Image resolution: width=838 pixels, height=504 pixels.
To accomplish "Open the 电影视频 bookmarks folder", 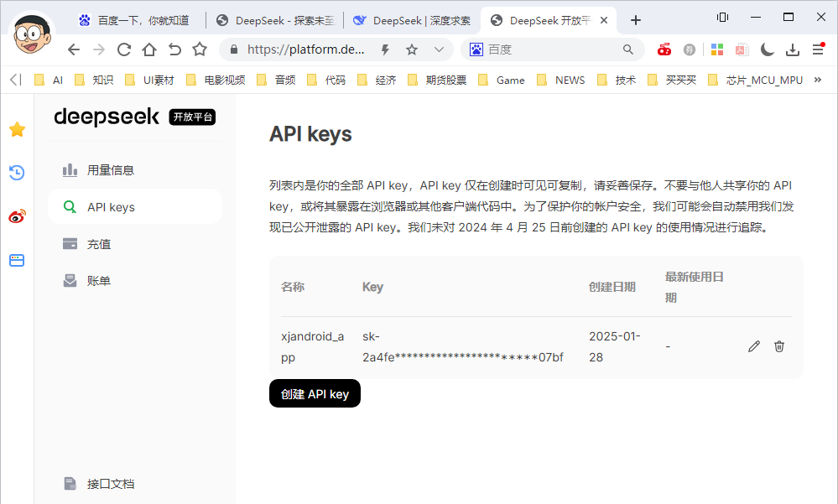I will pyautogui.click(x=216, y=81).
